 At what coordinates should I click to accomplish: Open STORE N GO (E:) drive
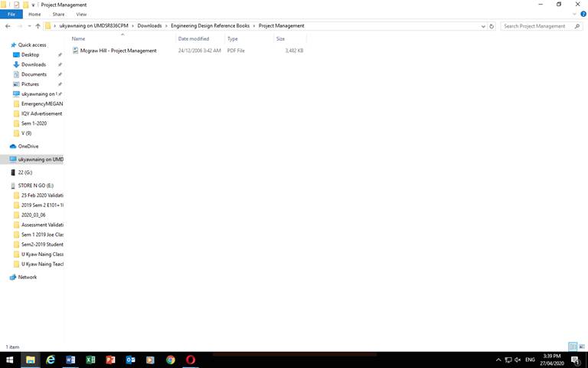click(x=36, y=186)
